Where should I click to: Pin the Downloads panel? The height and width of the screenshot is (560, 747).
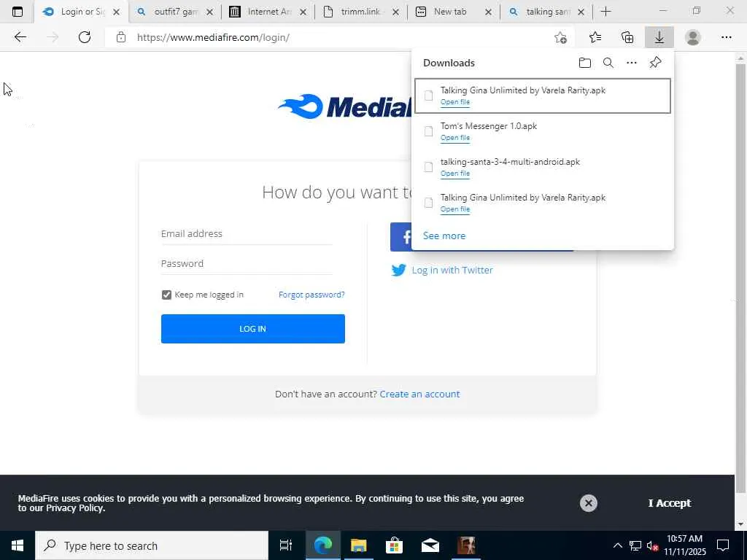(655, 63)
